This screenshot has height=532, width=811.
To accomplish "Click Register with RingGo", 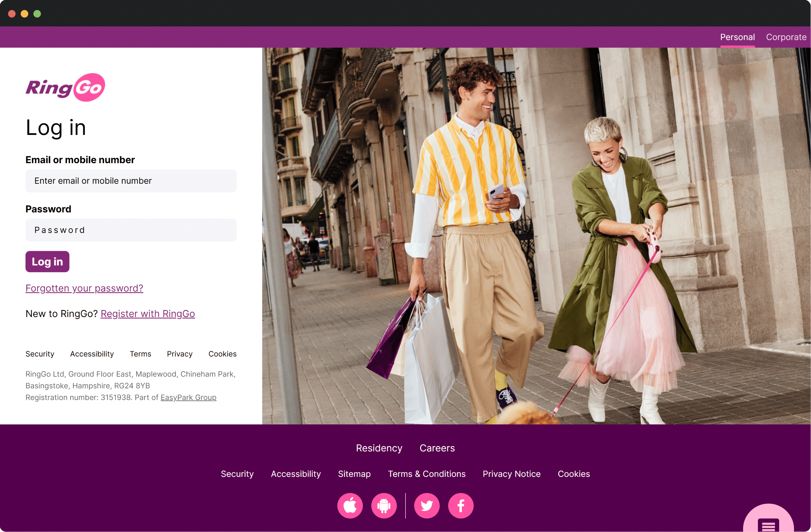I will (148, 314).
